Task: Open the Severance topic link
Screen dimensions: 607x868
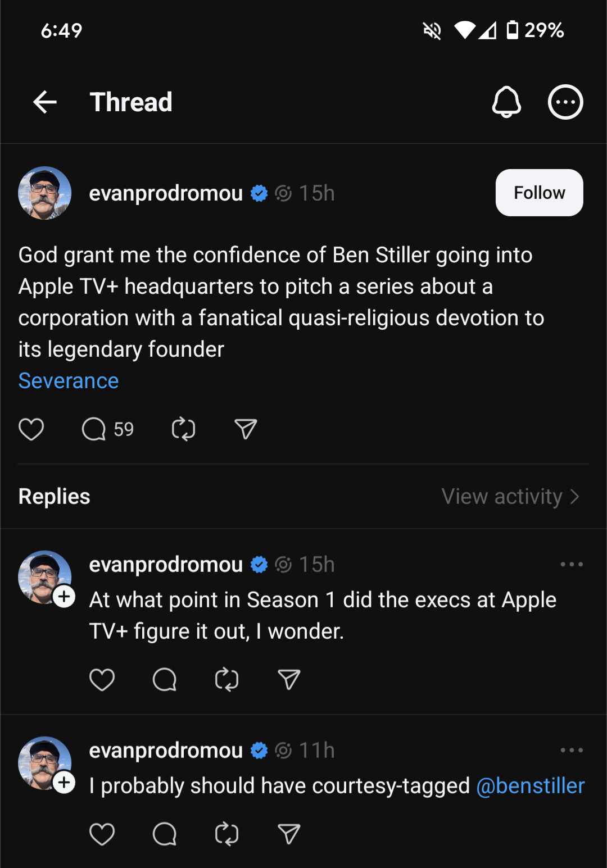Action: click(x=69, y=381)
